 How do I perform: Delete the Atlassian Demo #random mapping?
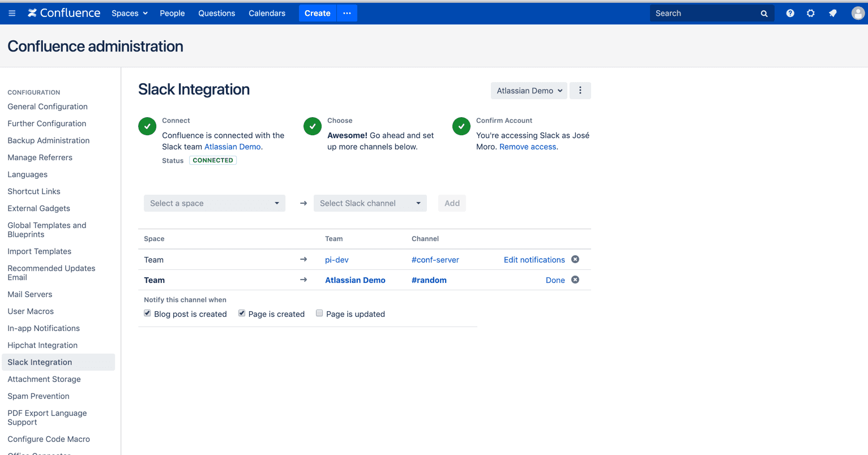(x=575, y=280)
